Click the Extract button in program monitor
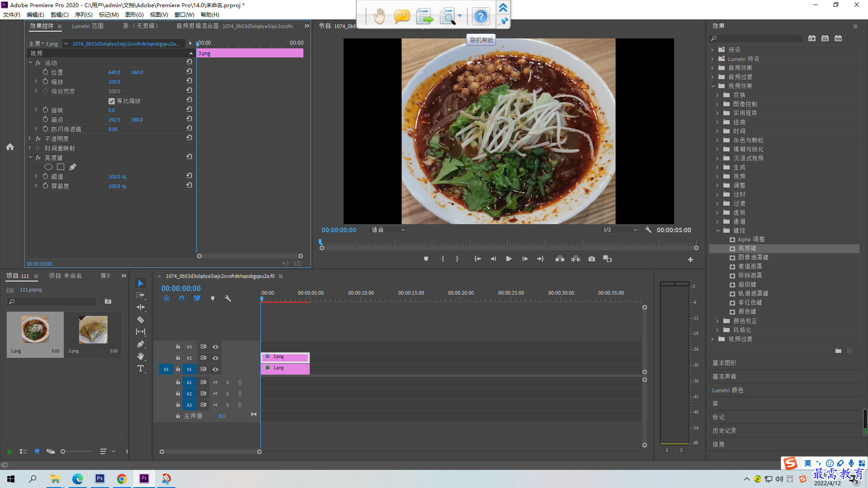Screen dimensions: 868x488 tap(576, 259)
